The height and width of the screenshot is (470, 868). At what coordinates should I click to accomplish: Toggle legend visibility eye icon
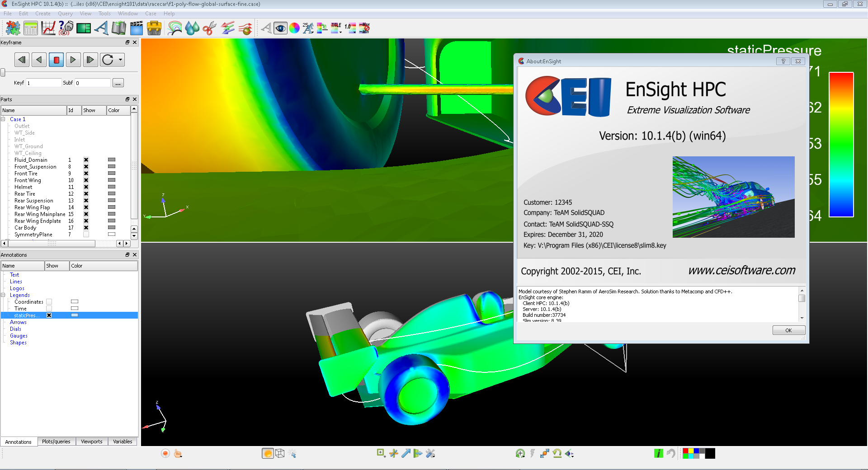click(280, 28)
